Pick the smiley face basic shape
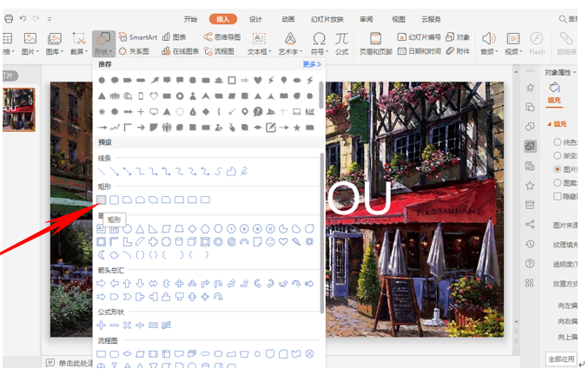The width and height of the screenshot is (588, 375). pyautogui.click(x=270, y=242)
